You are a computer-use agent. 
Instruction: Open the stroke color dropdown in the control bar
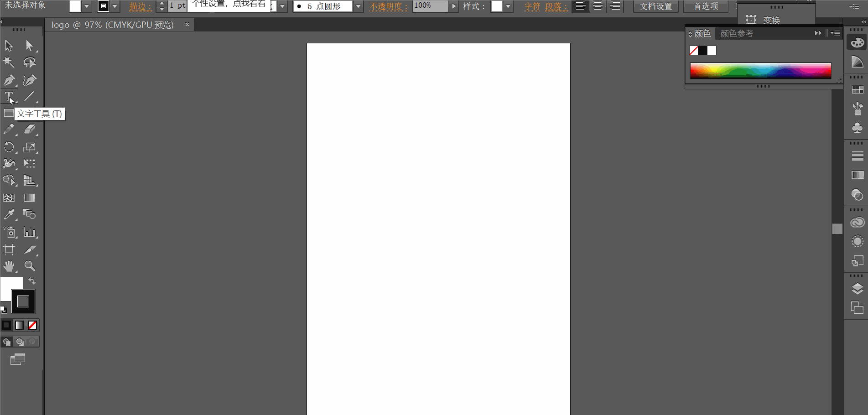click(x=114, y=6)
